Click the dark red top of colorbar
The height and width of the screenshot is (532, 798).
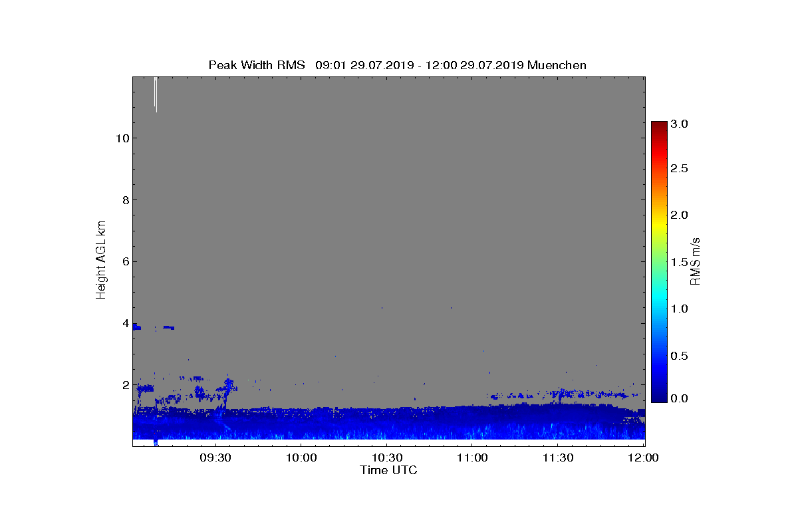[x=659, y=126]
